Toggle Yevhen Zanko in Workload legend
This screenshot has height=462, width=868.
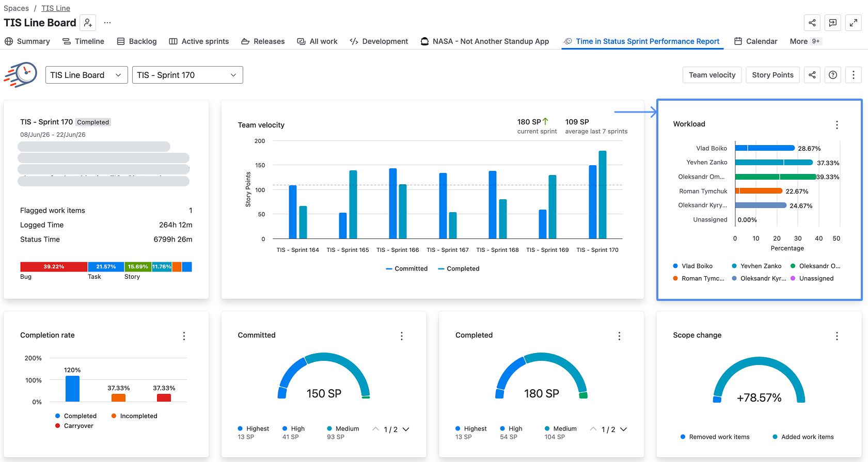(x=756, y=266)
